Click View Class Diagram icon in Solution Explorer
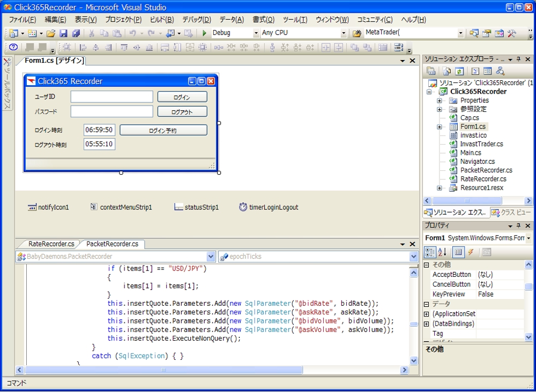The height and width of the screenshot is (392, 536). 500,71
